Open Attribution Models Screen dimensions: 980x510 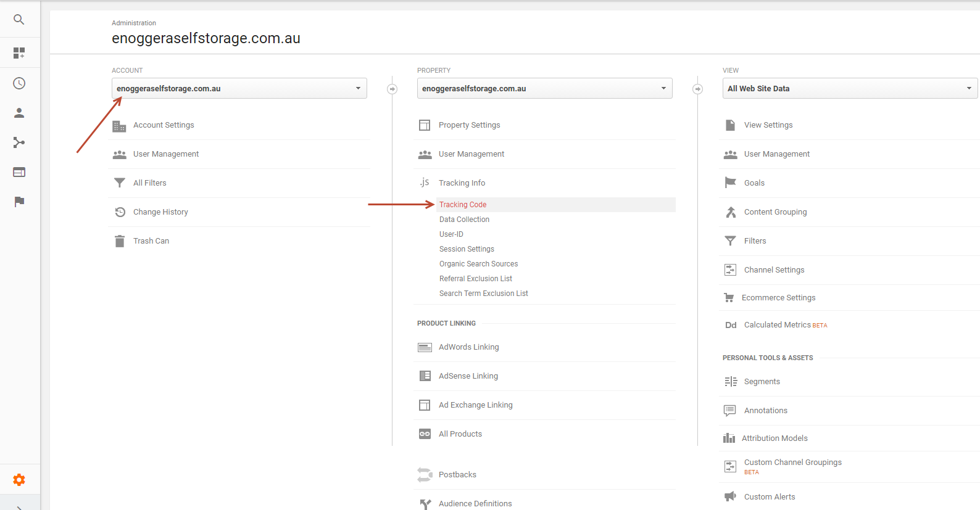774,438
